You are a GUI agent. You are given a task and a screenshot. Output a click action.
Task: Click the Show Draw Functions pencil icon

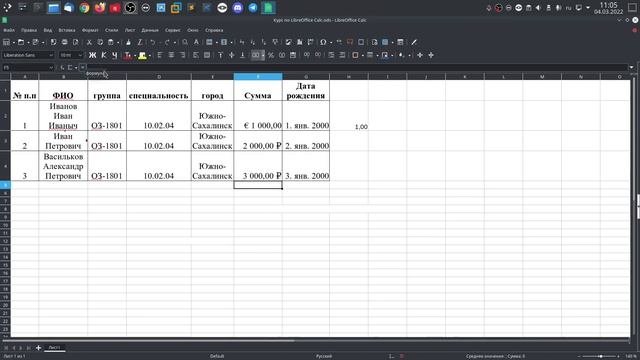tap(414, 42)
